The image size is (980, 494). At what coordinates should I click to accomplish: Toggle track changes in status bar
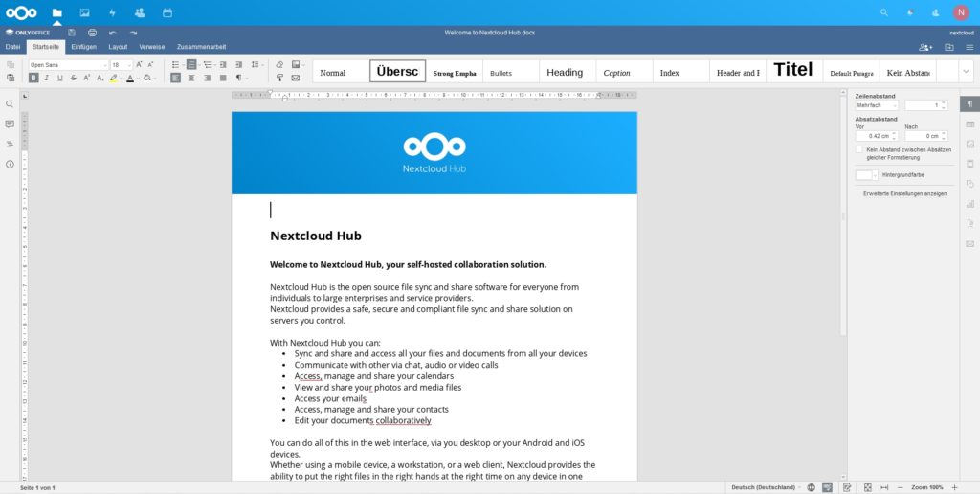point(847,487)
